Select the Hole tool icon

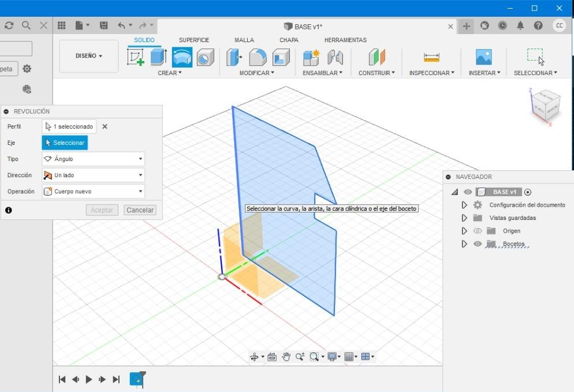[205, 58]
